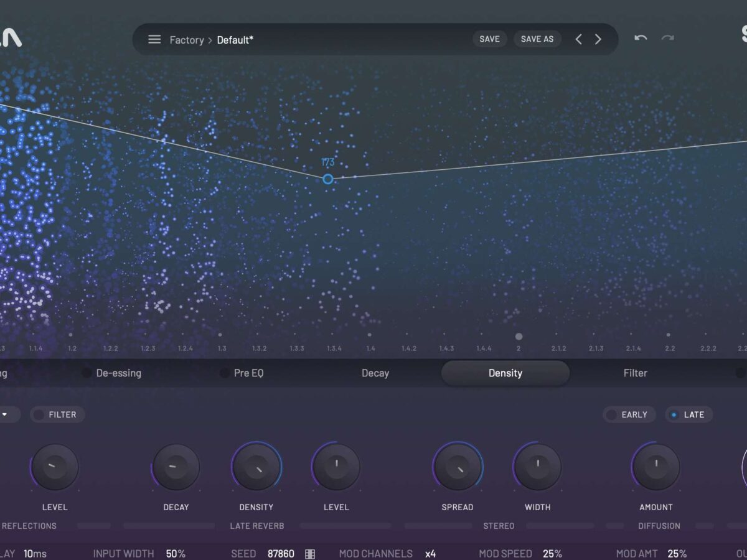Viewport: 747px width, 560px height.
Task: Switch to the Filter tab
Action: [x=635, y=373]
